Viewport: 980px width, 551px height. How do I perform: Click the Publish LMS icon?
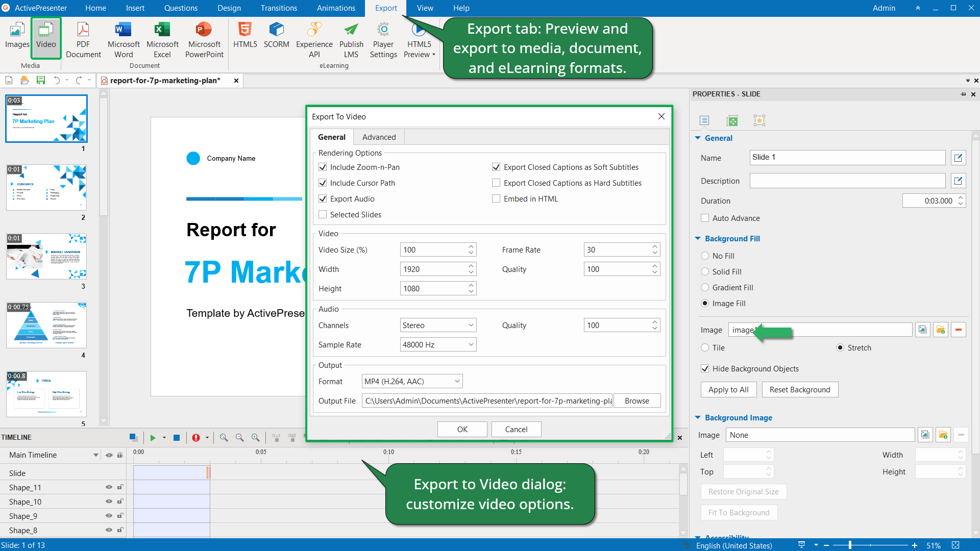pyautogui.click(x=351, y=38)
